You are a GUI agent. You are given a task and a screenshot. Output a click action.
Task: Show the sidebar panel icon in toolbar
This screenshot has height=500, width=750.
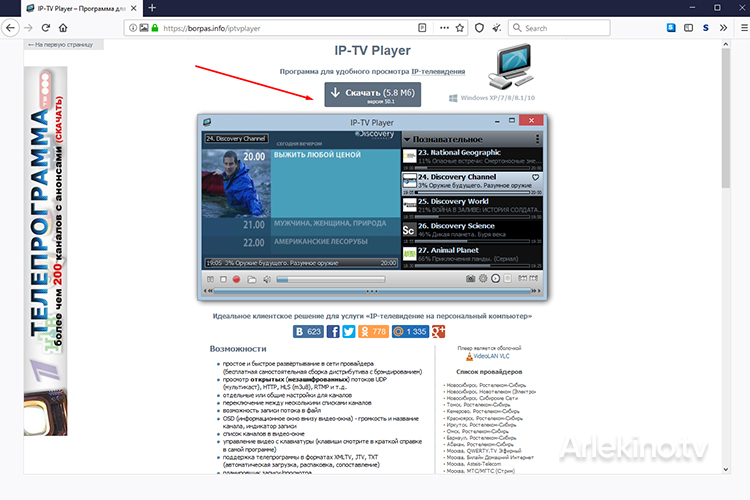[688, 28]
